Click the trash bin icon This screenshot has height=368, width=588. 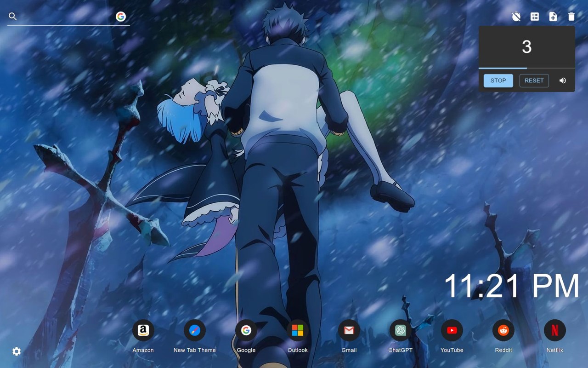pyautogui.click(x=571, y=17)
